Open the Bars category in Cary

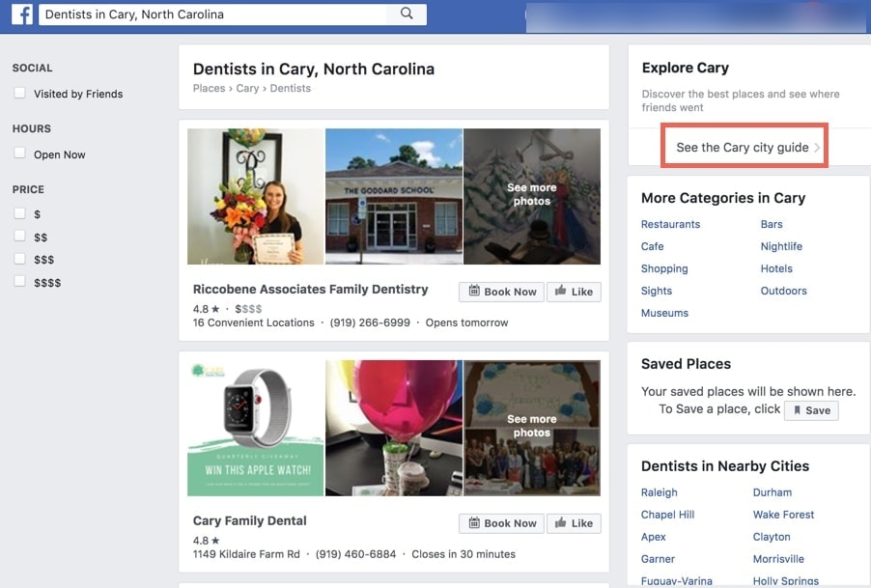coord(772,224)
